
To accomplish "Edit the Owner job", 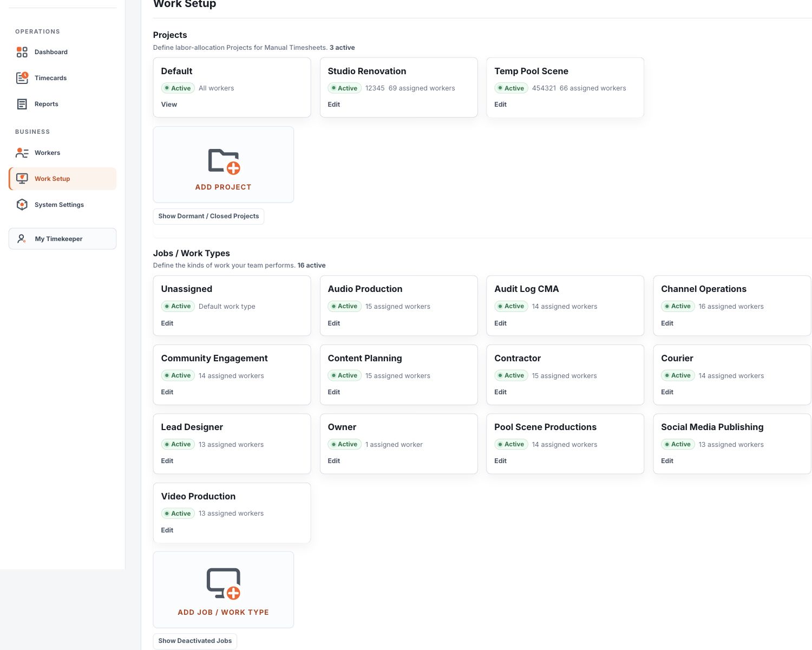I will pyautogui.click(x=334, y=461).
